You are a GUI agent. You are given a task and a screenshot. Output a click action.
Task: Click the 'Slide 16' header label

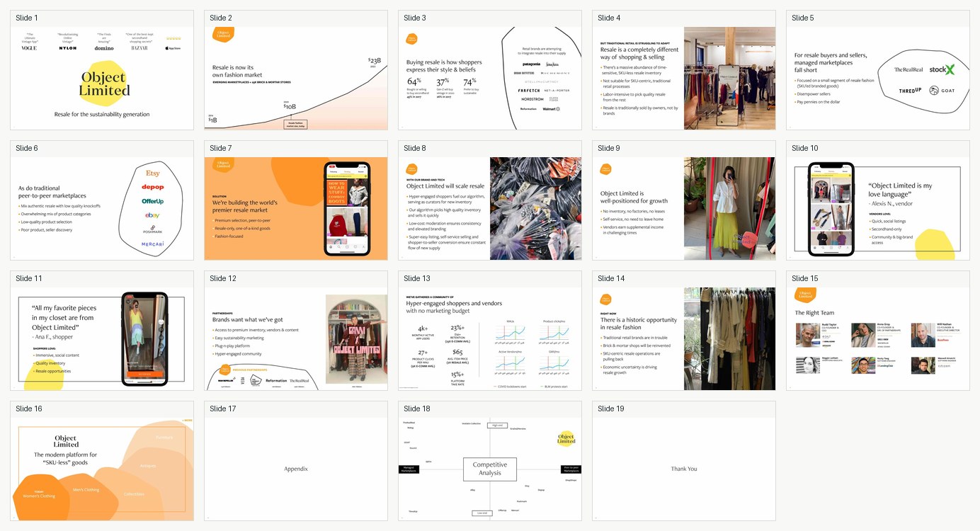coord(29,409)
